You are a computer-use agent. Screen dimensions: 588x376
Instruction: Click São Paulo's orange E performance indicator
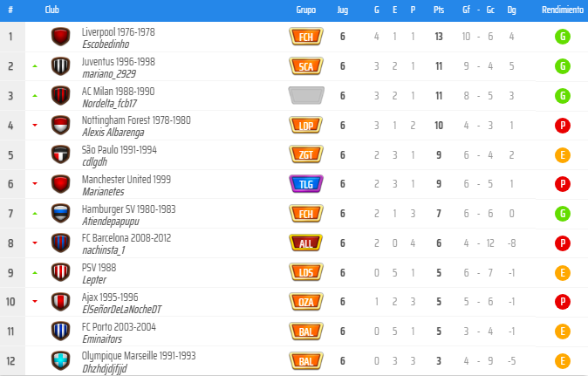click(x=563, y=155)
